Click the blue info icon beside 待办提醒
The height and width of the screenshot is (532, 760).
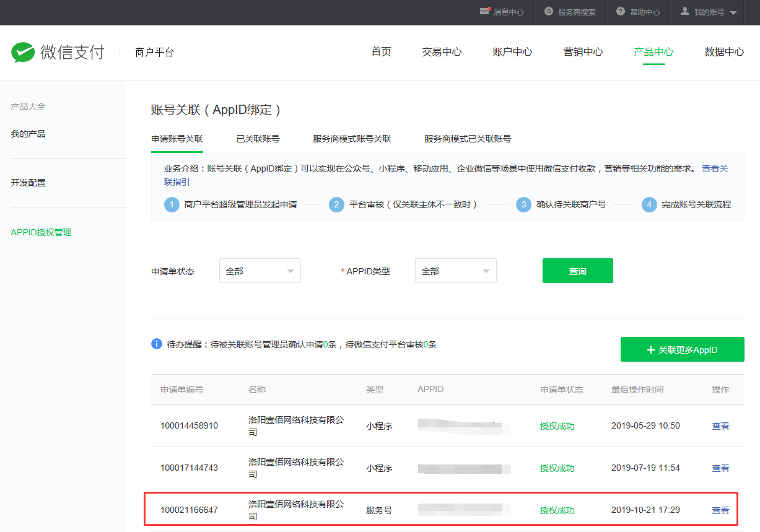157,344
